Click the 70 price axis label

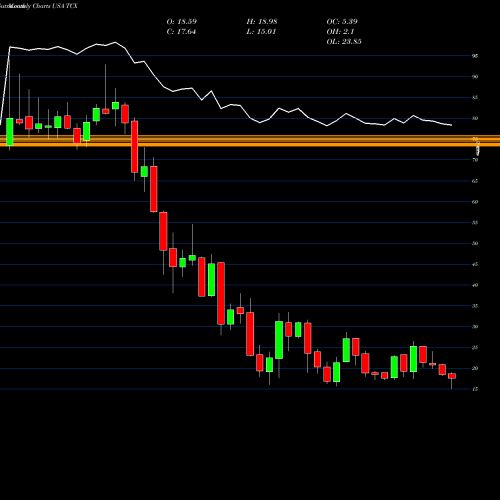475,160
